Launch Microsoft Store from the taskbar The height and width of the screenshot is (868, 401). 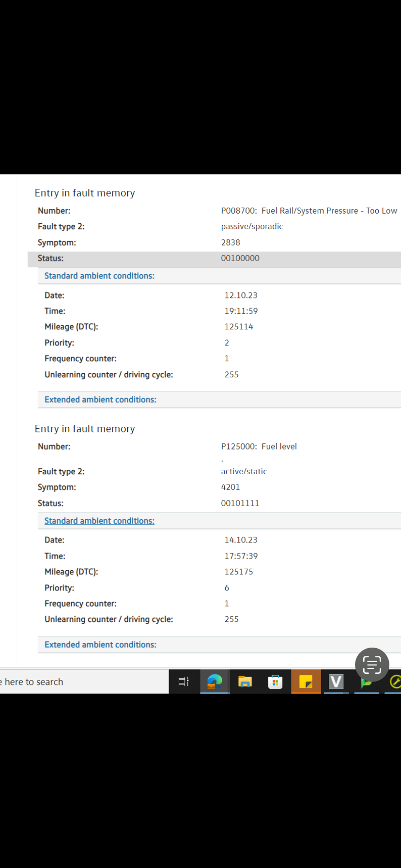[x=275, y=682]
